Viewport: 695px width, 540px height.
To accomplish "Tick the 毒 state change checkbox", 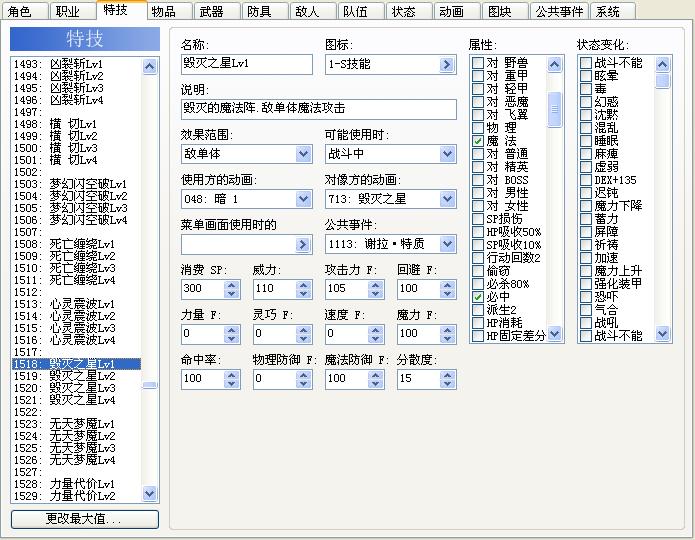I will (x=586, y=89).
